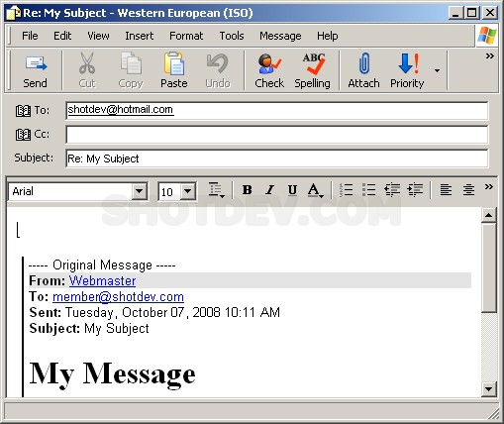Open the Tools menu
This screenshot has height=424, width=504.
(232, 36)
